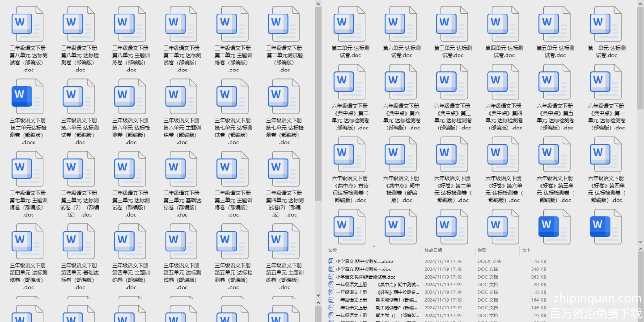644x322 pixels.
Task: Click the 第五单元 达标测试卷.doc file name label
Action: [555, 52]
